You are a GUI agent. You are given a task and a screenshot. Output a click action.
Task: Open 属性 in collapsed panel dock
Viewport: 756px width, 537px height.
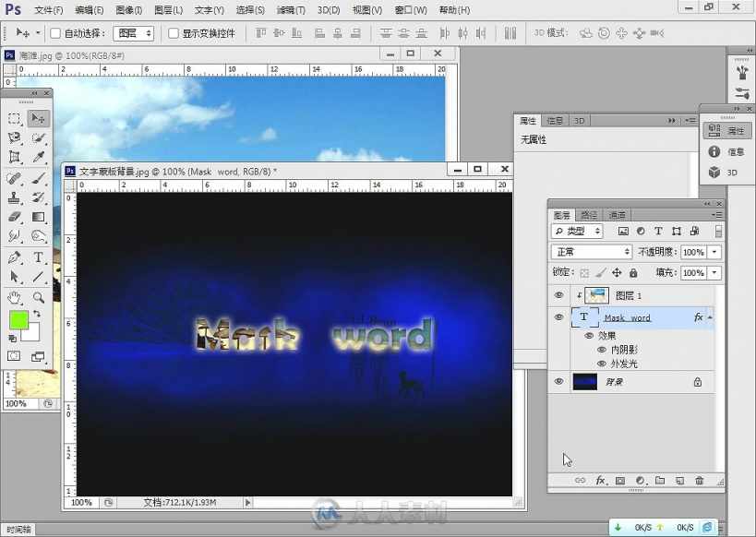[726, 131]
